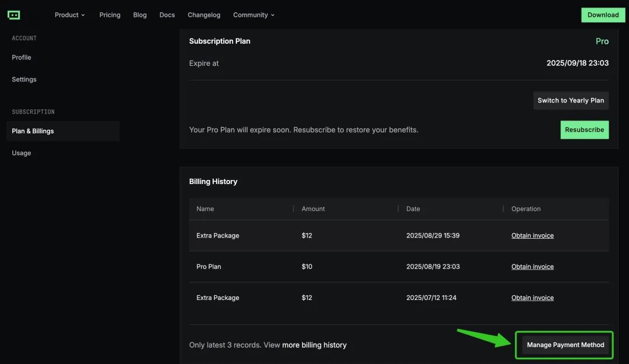
Task: Open Settings in account sidebar
Action: 24,80
